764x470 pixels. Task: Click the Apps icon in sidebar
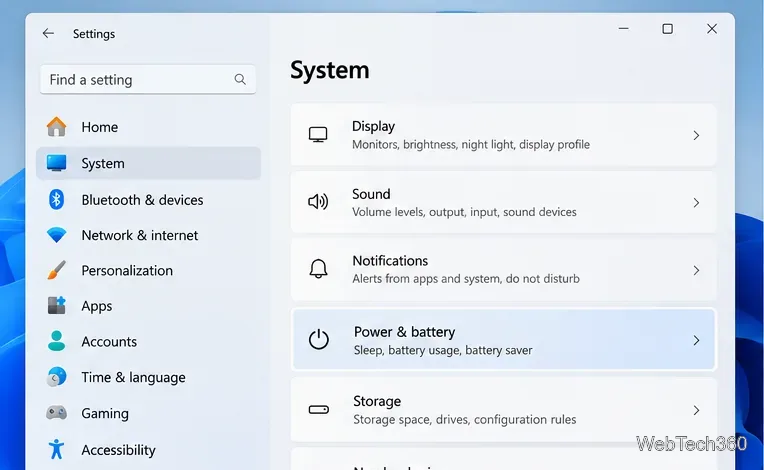[x=57, y=305]
